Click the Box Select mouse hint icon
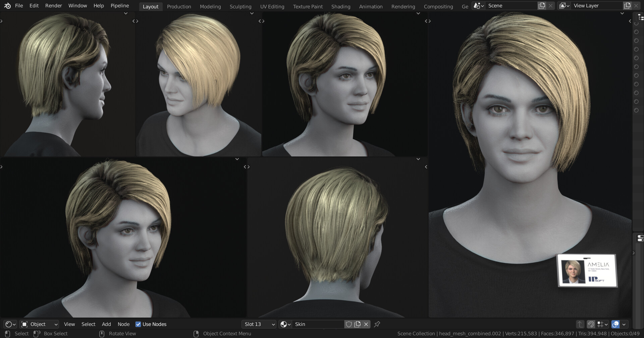 (37, 334)
